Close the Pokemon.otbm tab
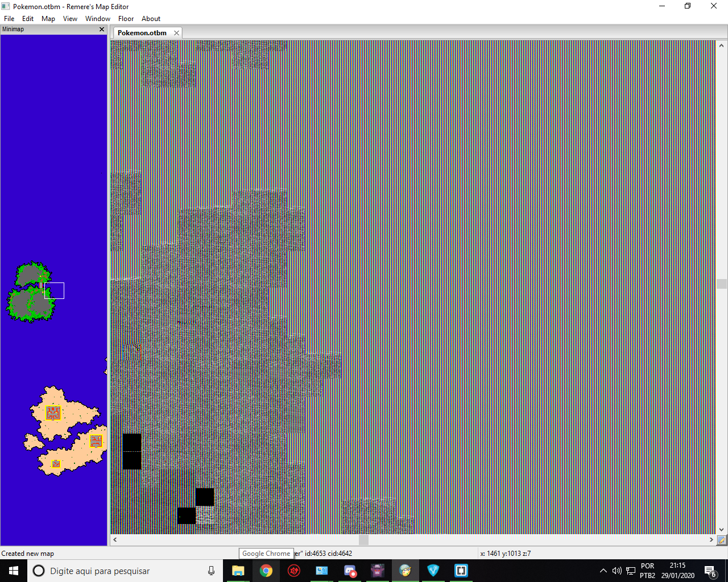728x582 pixels. (x=176, y=33)
